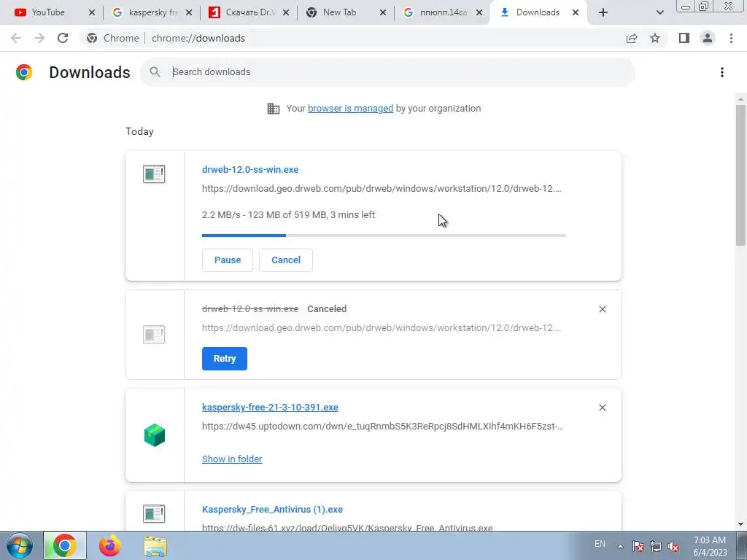This screenshot has width=747, height=560.
Task: Bookmark this tab with the star icon
Action: click(656, 38)
